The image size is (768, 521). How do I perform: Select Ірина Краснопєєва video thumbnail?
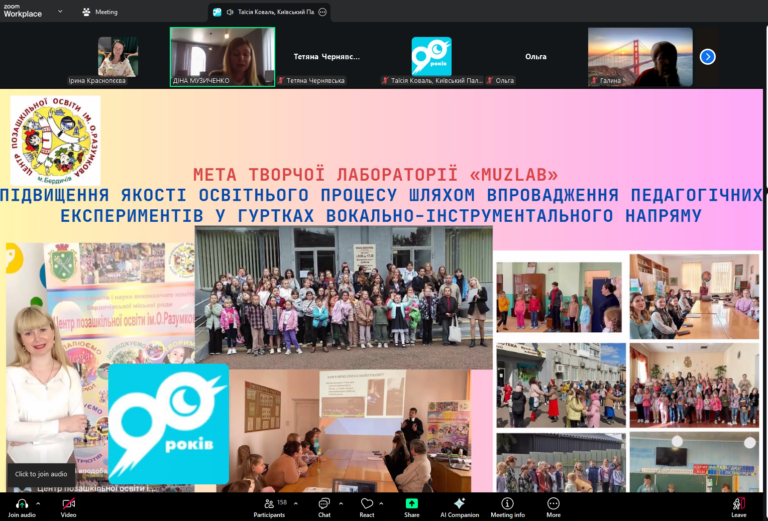click(x=118, y=57)
